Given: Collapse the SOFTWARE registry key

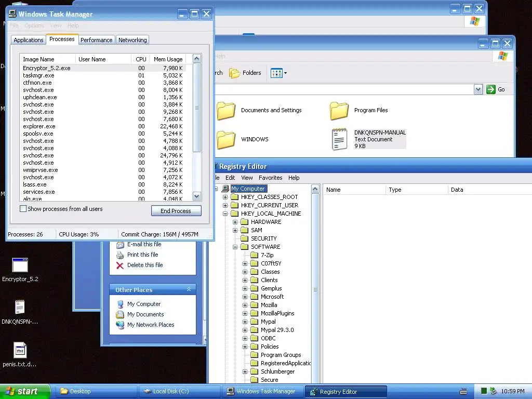Looking at the screenshot, I should pos(235,247).
